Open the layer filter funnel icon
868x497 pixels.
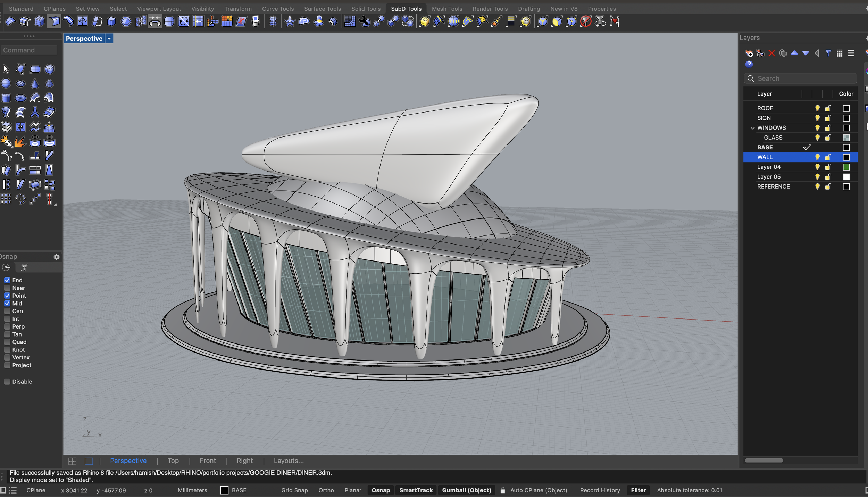[828, 53]
